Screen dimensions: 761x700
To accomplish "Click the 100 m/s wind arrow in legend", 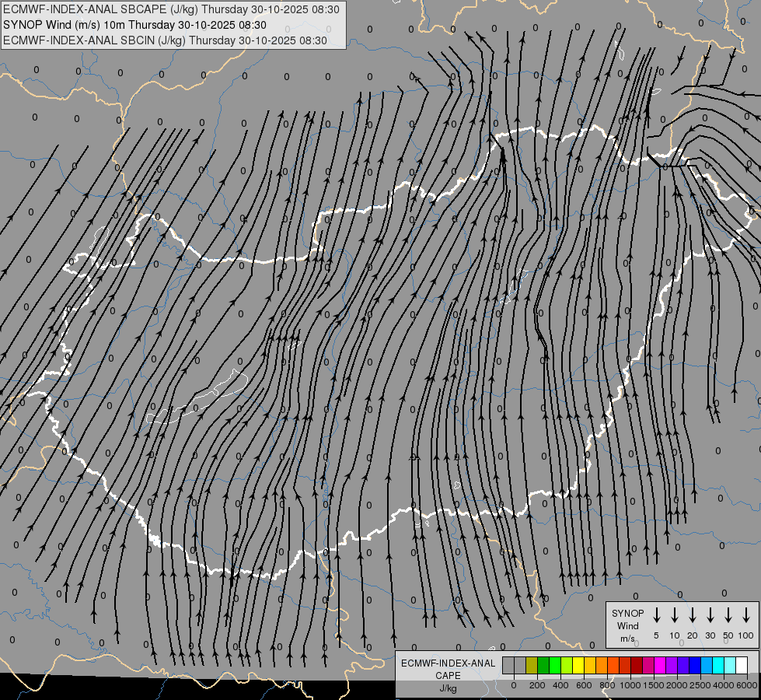I will (x=746, y=615).
